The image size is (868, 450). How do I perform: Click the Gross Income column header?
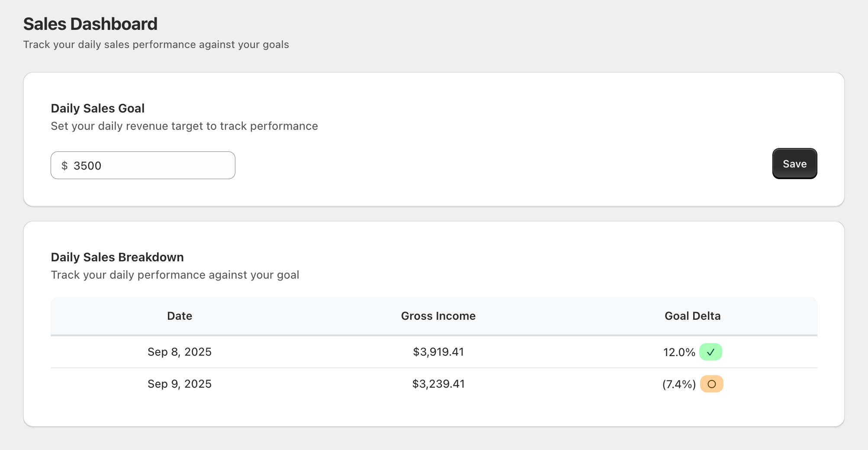[x=438, y=316]
